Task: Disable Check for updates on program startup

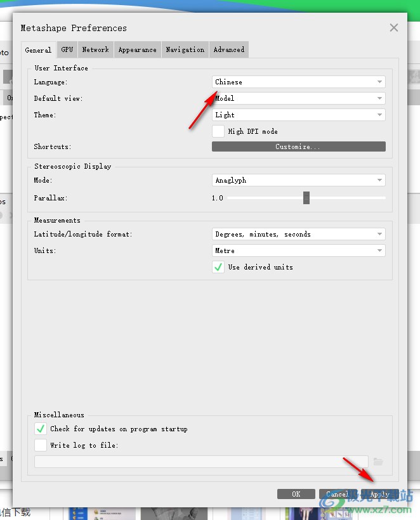Action: click(41, 429)
